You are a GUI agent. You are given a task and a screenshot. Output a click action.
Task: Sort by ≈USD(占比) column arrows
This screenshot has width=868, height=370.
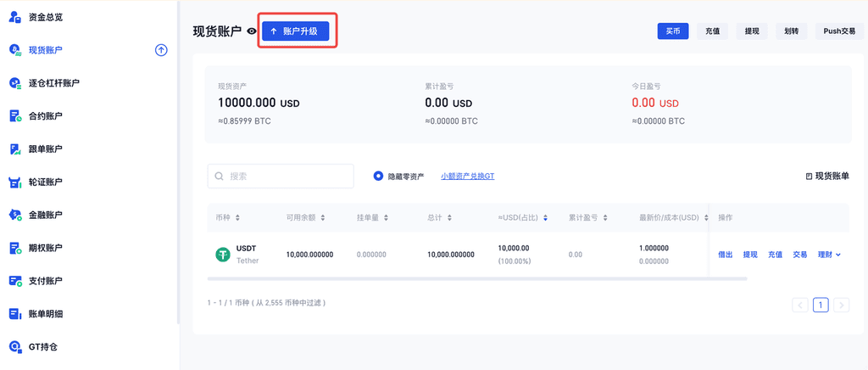click(546, 218)
